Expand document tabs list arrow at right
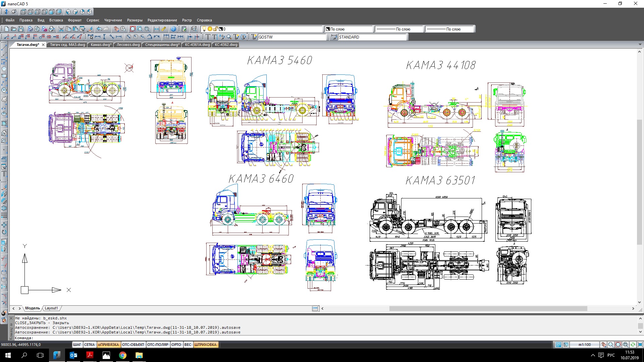644x362 pixels. [640, 45]
